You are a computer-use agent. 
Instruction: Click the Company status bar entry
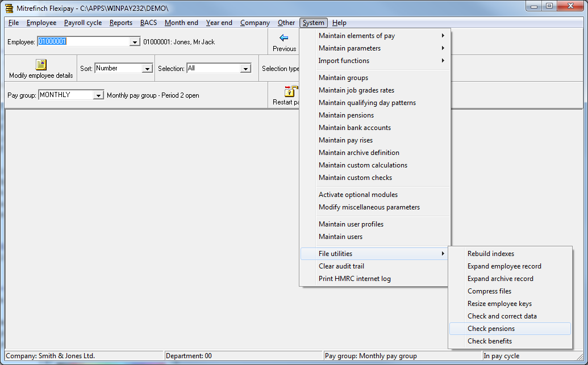pyautogui.click(x=84, y=355)
